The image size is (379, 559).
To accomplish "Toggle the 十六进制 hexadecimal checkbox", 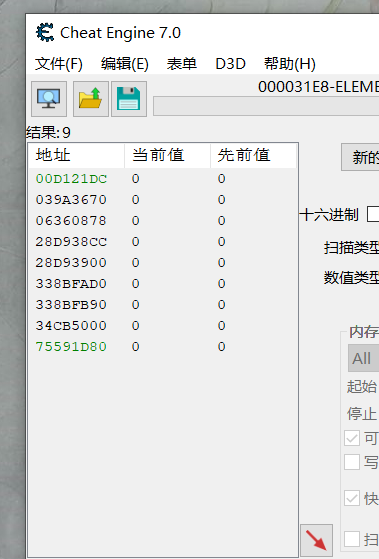I will (373, 215).
